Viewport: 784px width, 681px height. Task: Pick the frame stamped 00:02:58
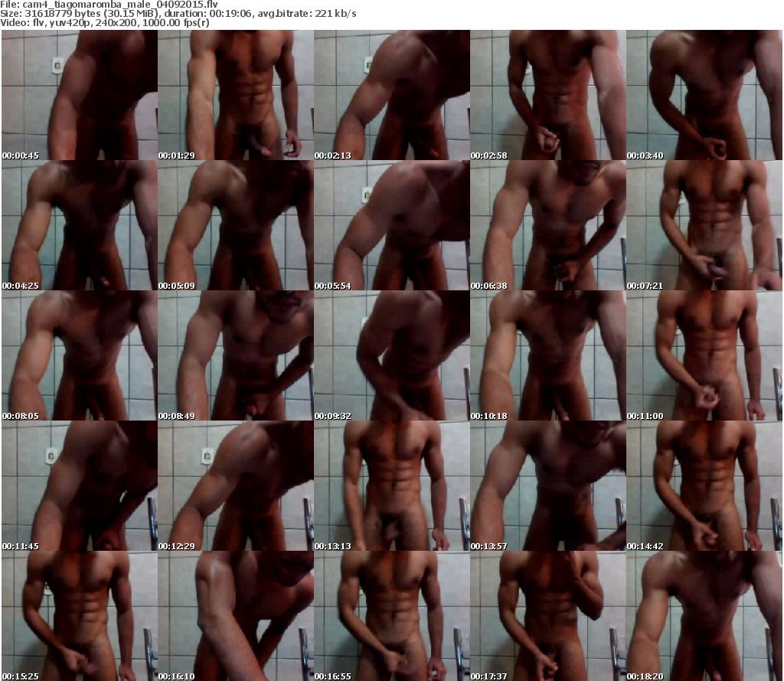pyautogui.click(x=548, y=95)
